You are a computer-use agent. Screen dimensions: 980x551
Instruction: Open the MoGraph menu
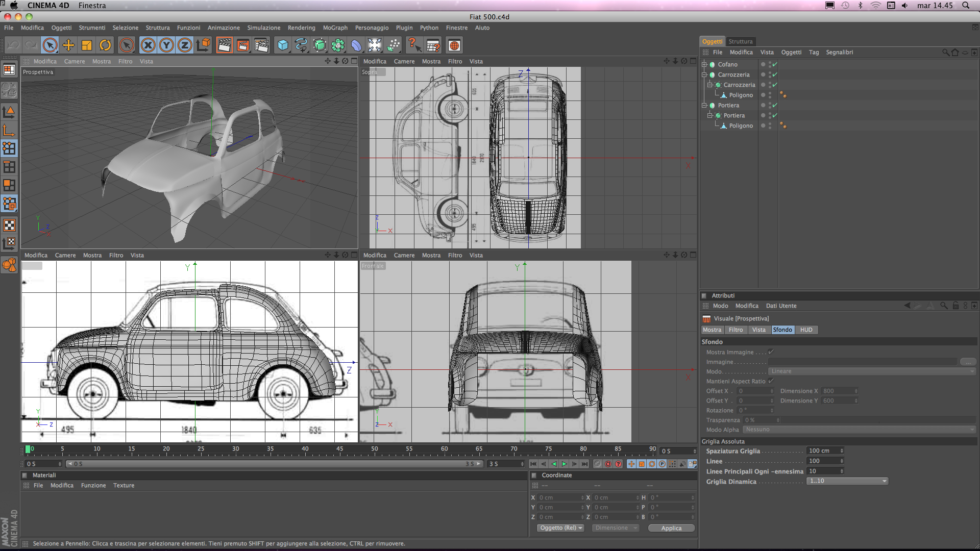click(335, 28)
